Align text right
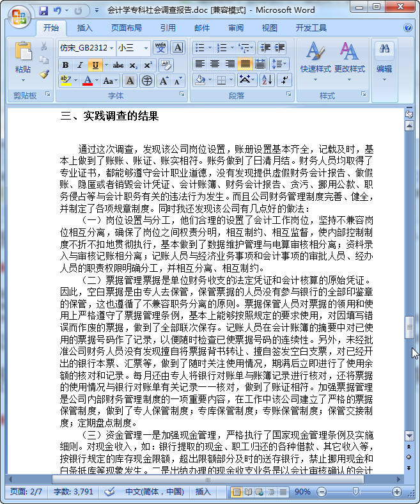The width and height of the screenshot is (420, 504). 229,64
